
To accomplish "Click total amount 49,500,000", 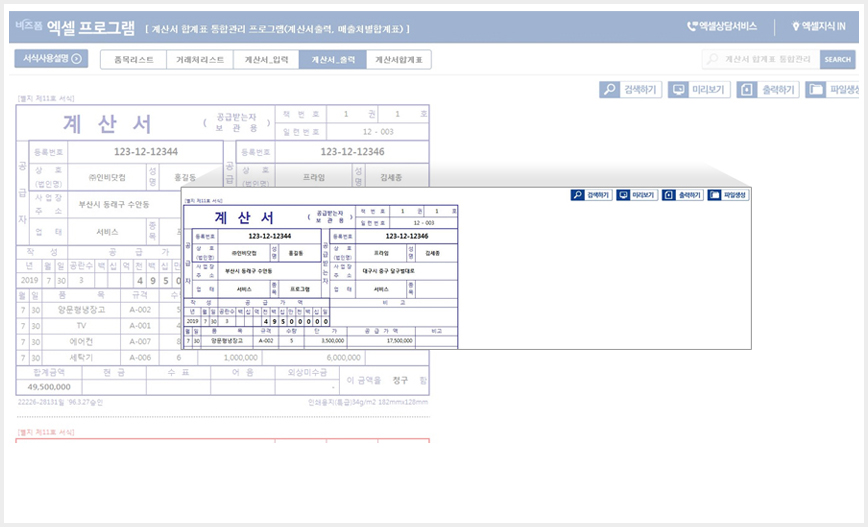I will pyautogui.click(x=49, y=387).
